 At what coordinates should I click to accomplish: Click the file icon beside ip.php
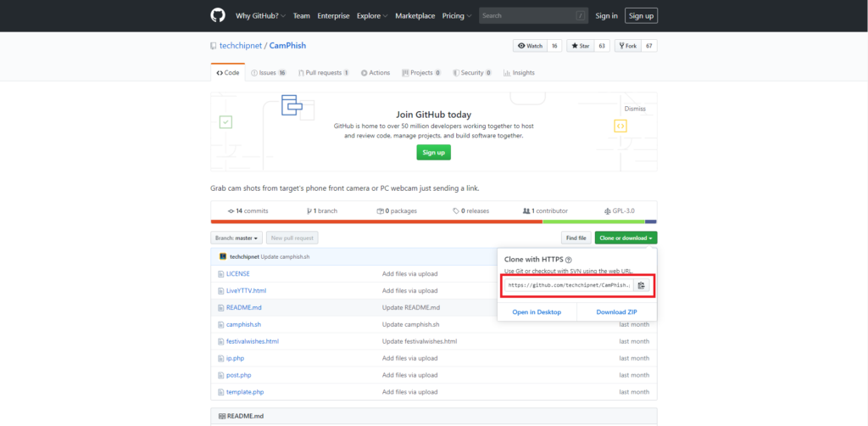(x=221, y=358)
